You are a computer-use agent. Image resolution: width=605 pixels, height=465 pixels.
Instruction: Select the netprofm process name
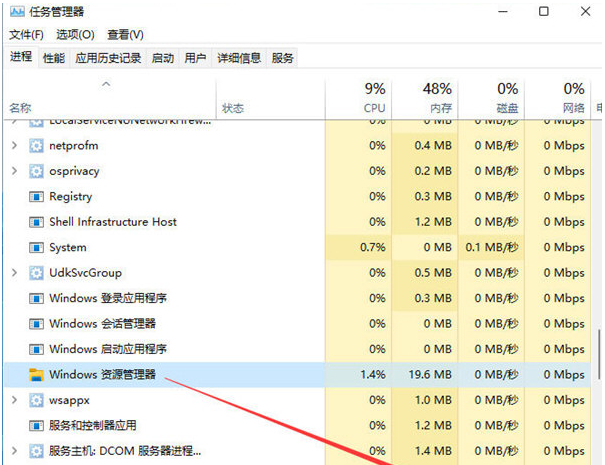click(74, 145)
